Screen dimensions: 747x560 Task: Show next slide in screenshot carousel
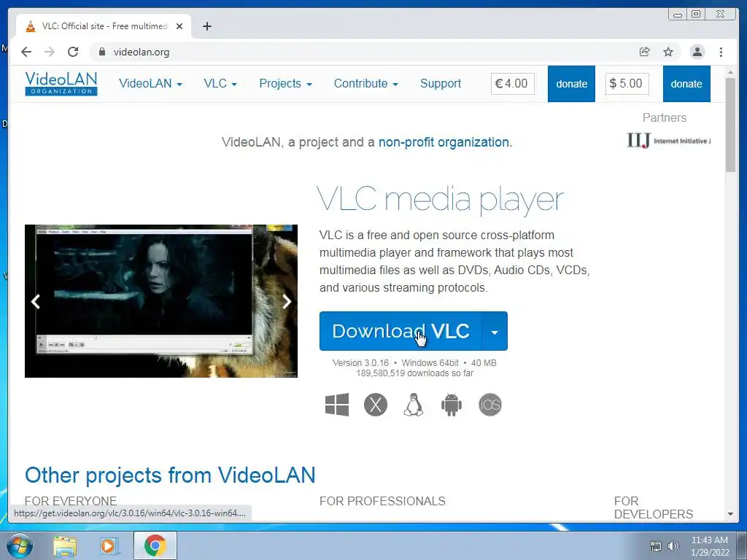point(286,301)
